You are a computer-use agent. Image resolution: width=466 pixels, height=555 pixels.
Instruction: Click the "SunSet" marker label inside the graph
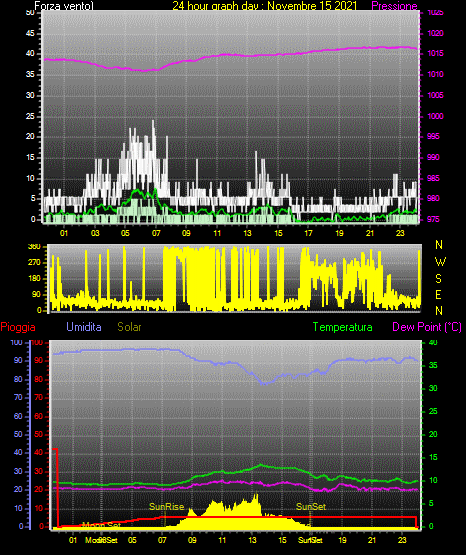click(x=311, y=507)
